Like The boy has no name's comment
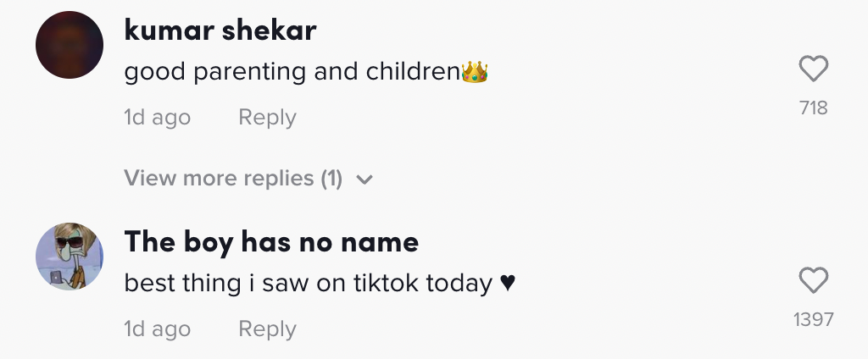This screenshot has height=359, width=868. point(813,280)
